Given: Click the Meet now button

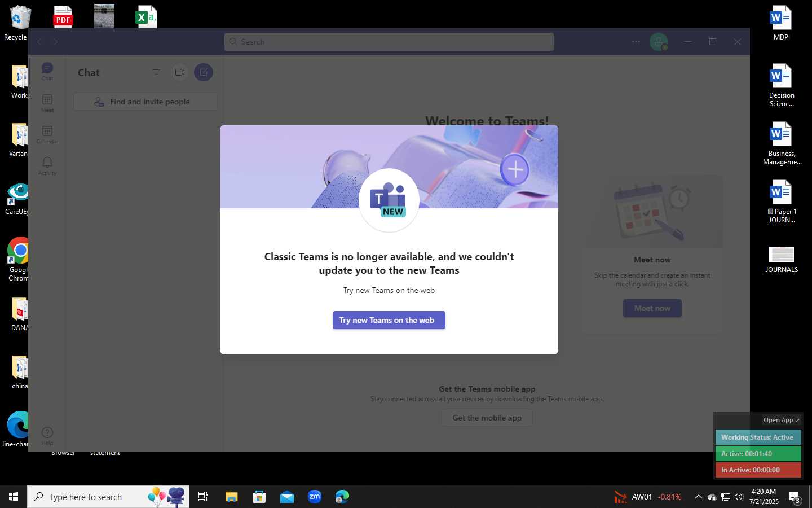Looking at the screenshot, I should (652, 308).
